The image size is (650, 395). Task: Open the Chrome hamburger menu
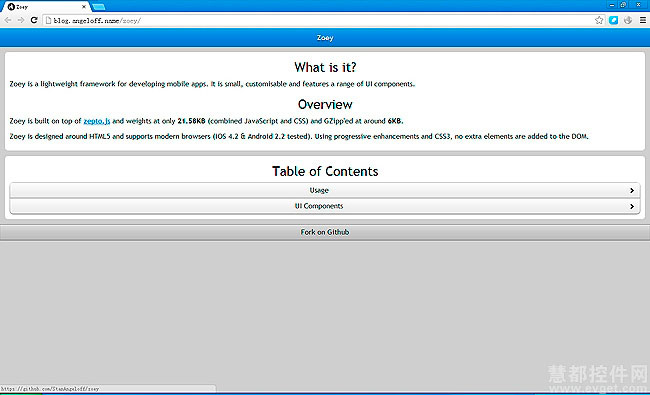(643, 20)
